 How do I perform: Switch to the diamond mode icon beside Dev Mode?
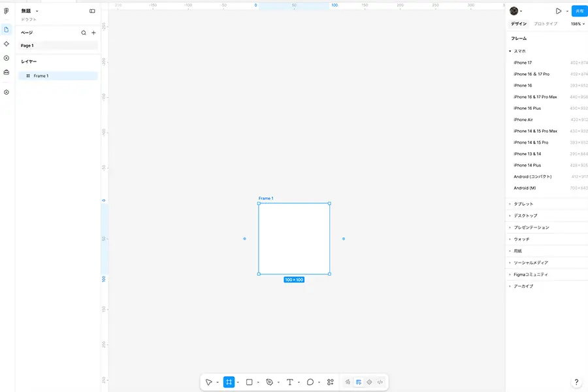pos(369,382)
